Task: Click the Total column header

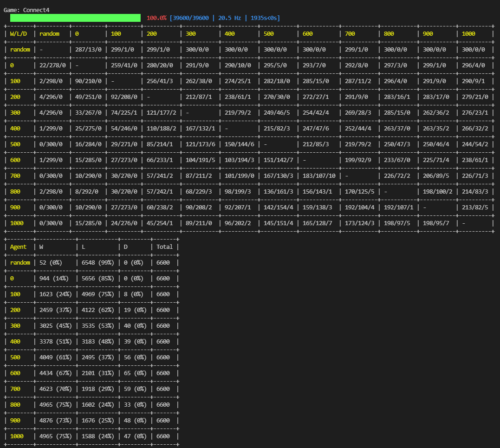Action: (x=164, y=247)
